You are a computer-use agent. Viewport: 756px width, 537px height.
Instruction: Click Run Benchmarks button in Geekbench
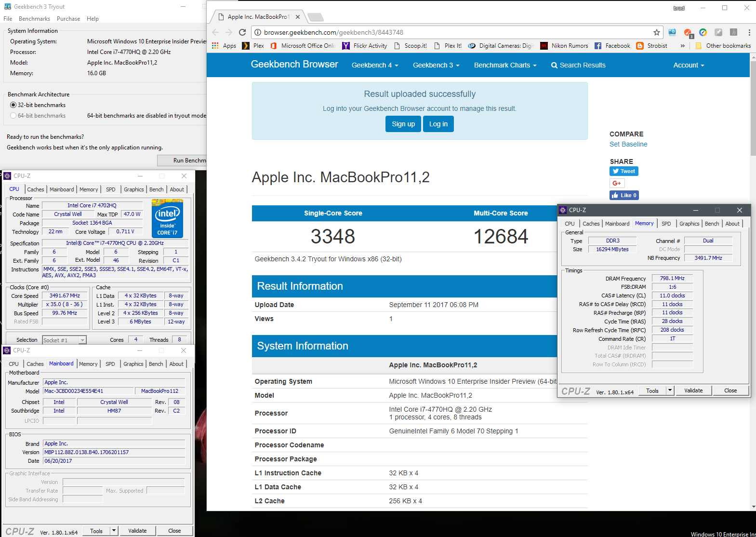[182, 161]
